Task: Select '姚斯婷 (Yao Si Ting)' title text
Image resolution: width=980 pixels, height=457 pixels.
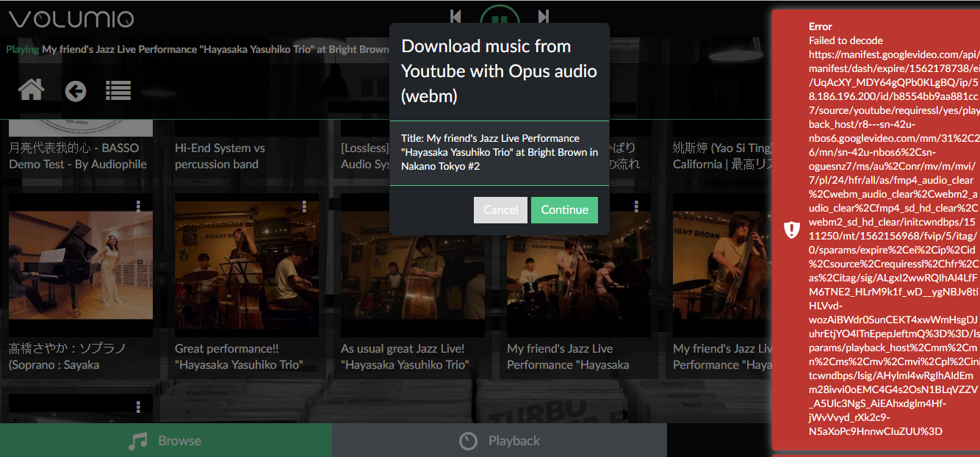Action: coord(723,156)
